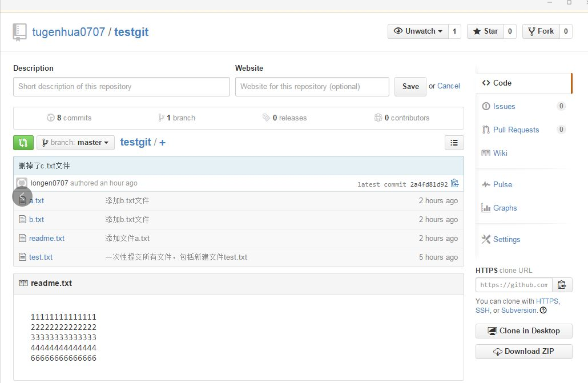Image resolution: width=588 pixels, height=383 pixels.
Task: View the 1 branch list
Action: 176,118
